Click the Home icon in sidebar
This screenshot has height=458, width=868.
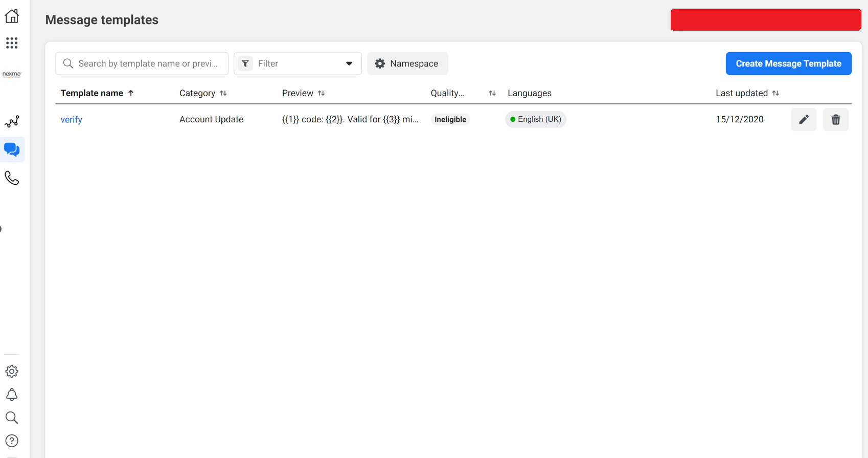pyautogui.click(x=12, y=16)
